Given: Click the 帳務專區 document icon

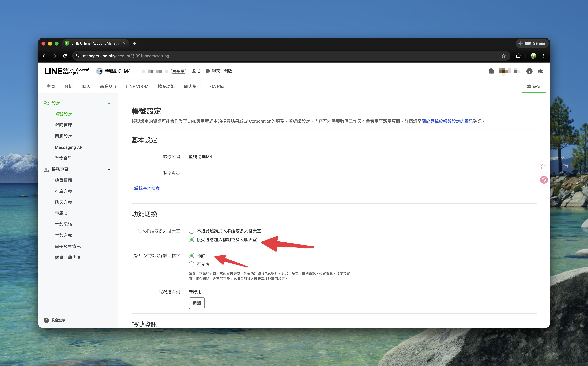Looking at the screenshot, I should click(x=46, y=169).
